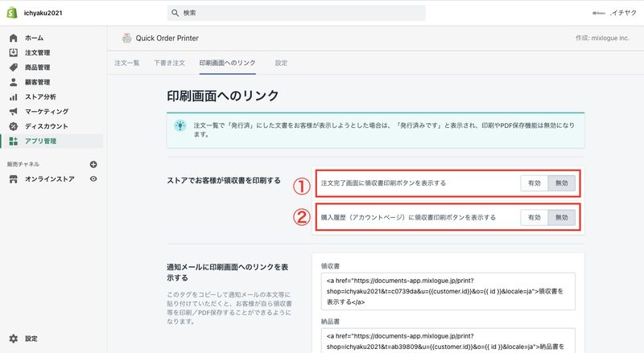The image size is (644, 353).
Task: Add a sales channel with plus icon
Action: click(93, 164)
